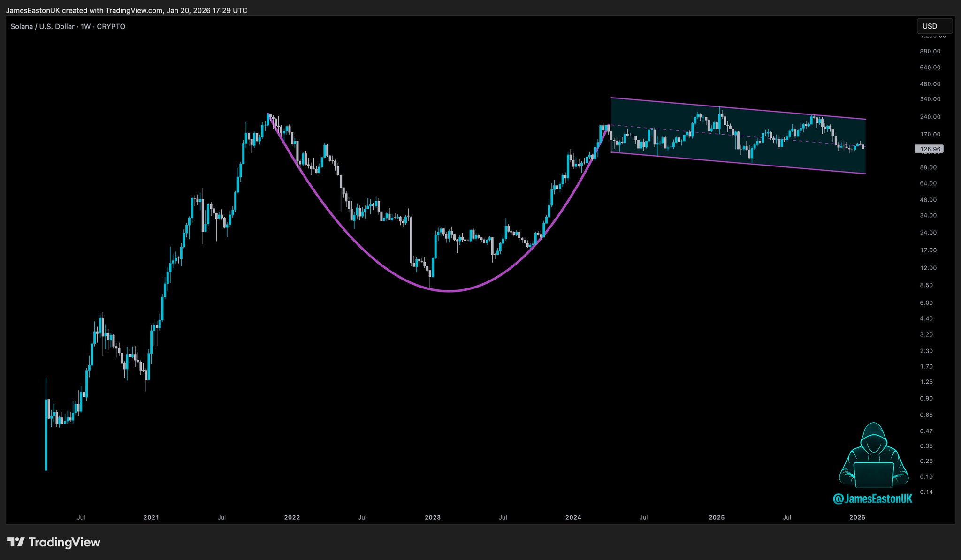Click the 12.00 price scale label
The image size is (961, 560).
pos(928,268)
